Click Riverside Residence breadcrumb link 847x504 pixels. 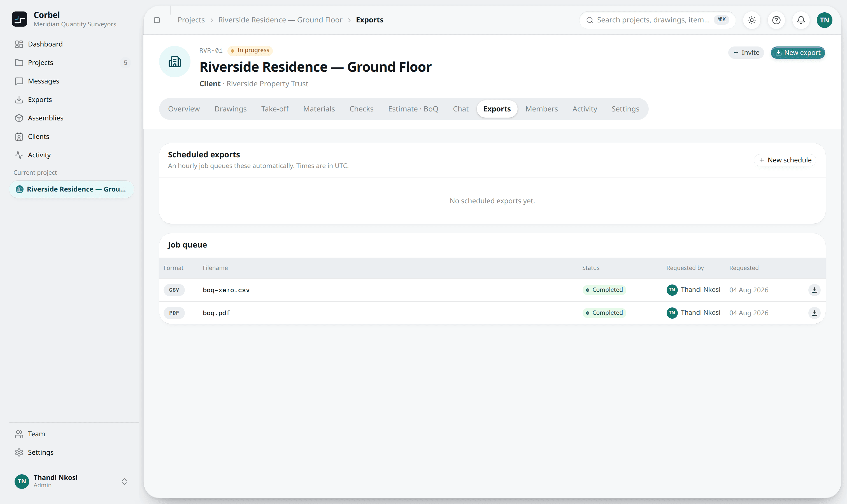280,20
